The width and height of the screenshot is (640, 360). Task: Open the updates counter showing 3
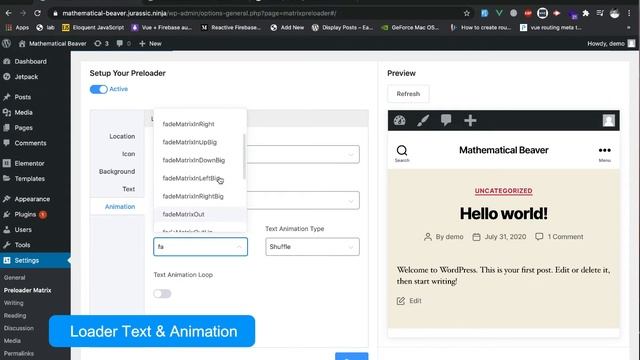(x=101, y=43)
